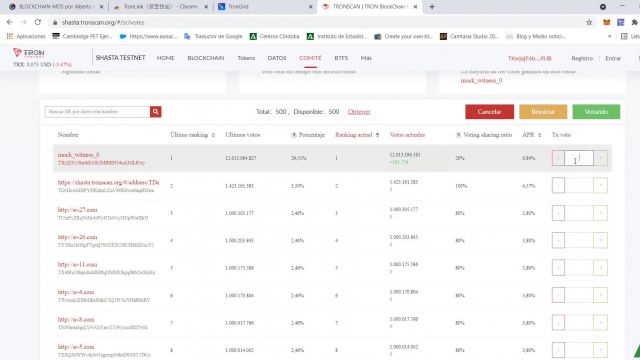Screen dimensions: 640x360
Task: Open Traductor de Google bookmark
Action: 213,36
